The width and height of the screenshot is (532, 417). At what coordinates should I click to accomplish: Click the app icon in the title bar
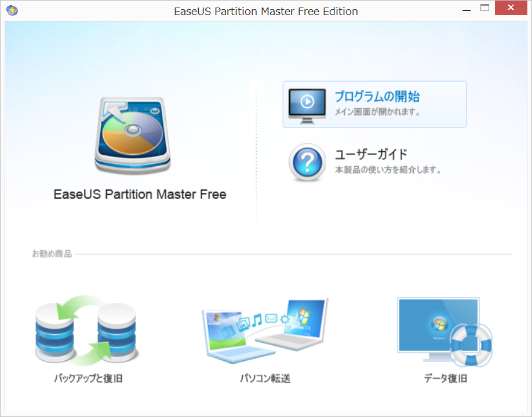(x=12, y=10)
